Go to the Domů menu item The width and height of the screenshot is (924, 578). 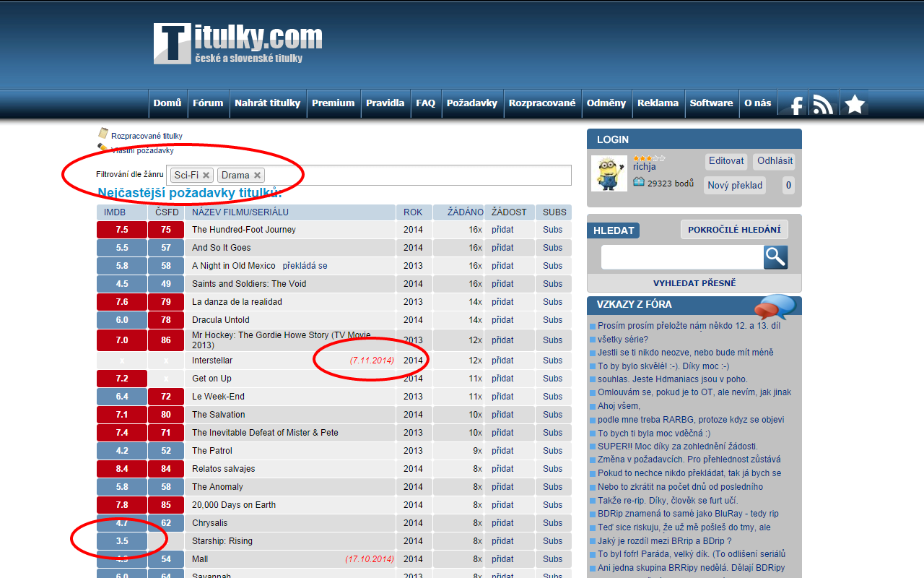(167, 103)
